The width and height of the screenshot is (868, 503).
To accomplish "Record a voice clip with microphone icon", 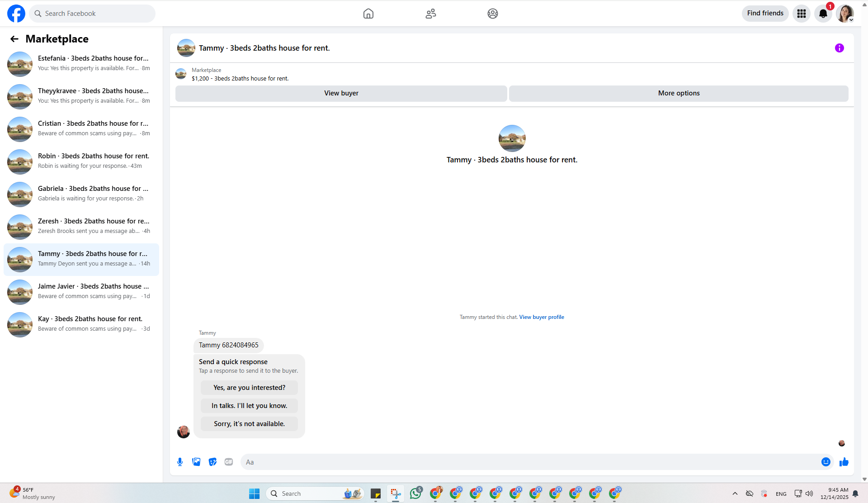I will [180, 462].
